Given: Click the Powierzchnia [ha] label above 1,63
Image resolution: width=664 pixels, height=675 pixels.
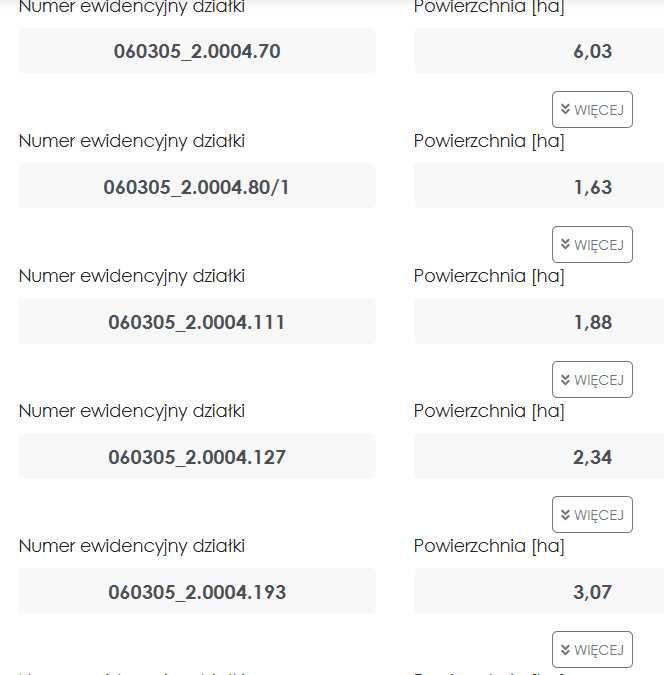Looking at the screenshot, I should pyautogui.click(x=489, y=141).
